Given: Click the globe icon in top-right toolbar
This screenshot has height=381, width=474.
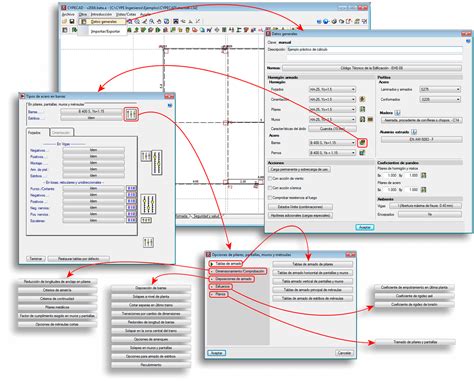Looking at the screenshot, I should (x=326, y=21).
